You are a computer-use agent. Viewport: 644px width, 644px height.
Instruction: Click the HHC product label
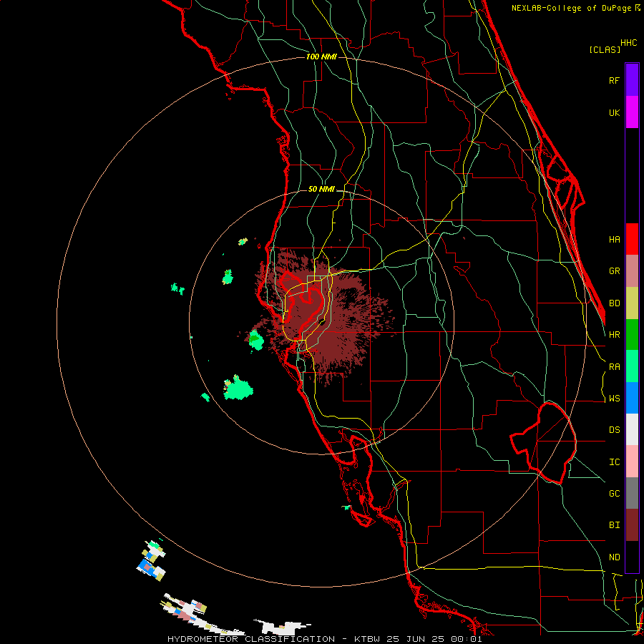click(x=628, y=43)
